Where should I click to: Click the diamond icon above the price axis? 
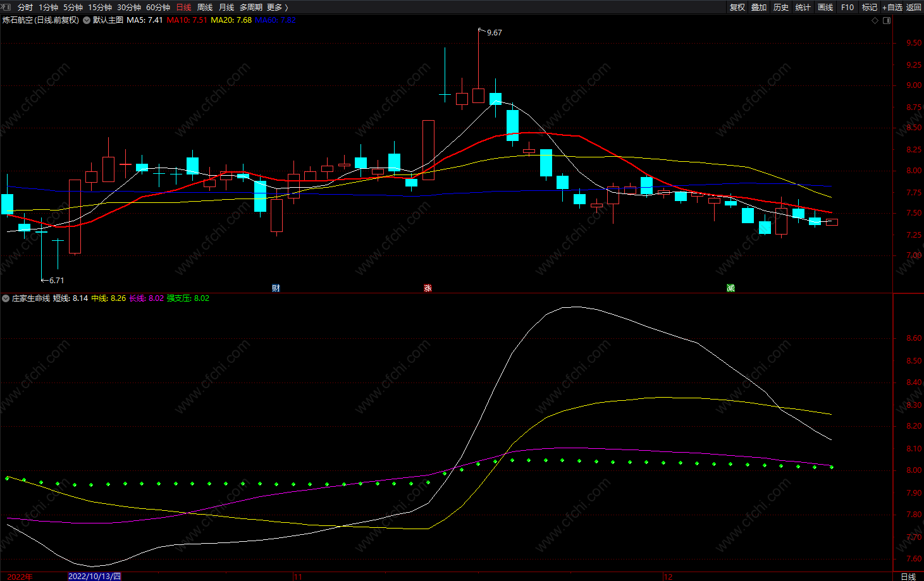pos(875,20)
